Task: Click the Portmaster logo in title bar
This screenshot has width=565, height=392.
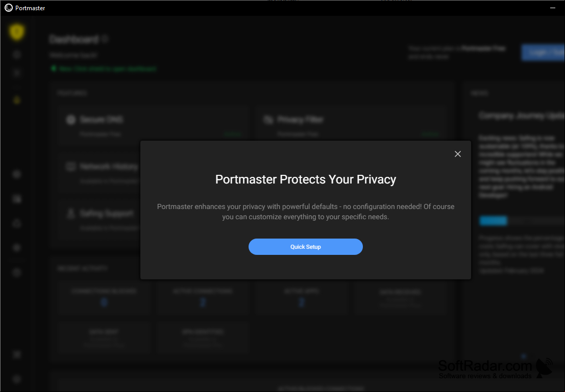Action: [9, 8]
